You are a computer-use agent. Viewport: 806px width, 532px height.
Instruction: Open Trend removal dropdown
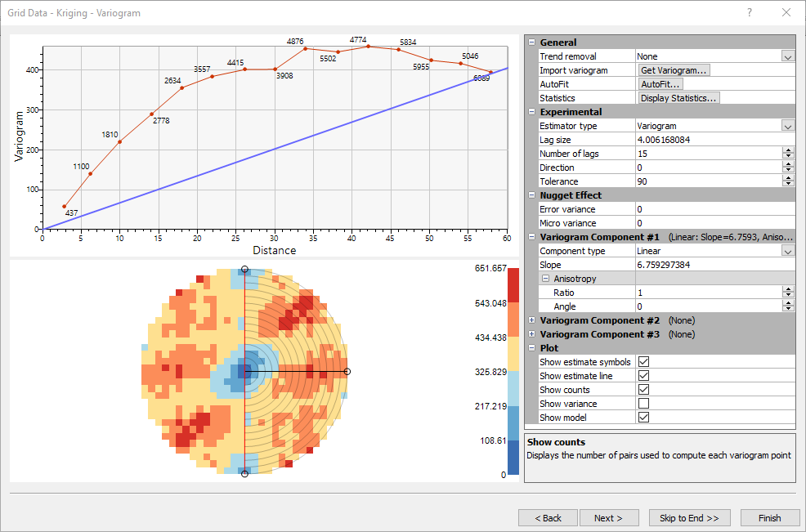point(788,56)
